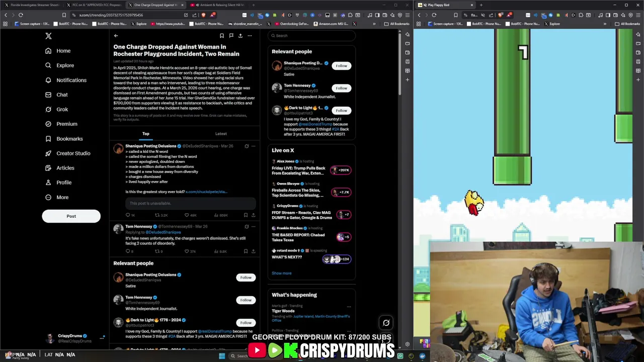Click the Brave Shields icon in left browser
The image size is (644, 362).
(203, 15)
